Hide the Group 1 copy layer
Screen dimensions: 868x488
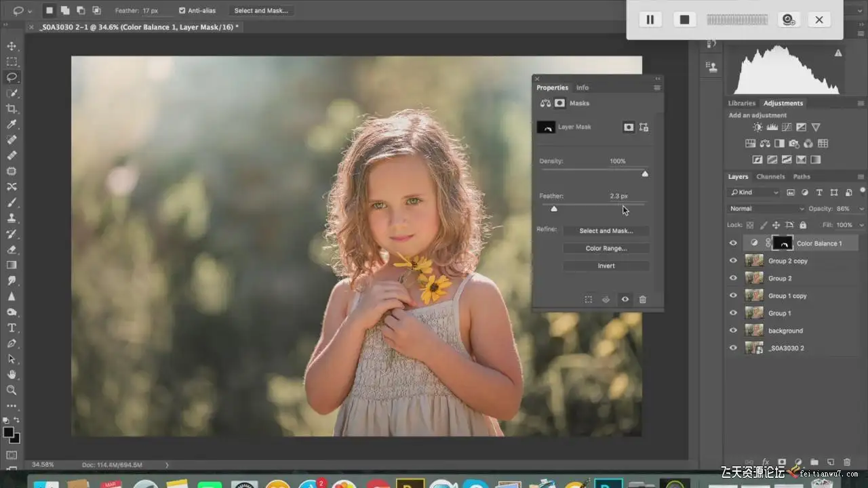[x=733, y=296]
